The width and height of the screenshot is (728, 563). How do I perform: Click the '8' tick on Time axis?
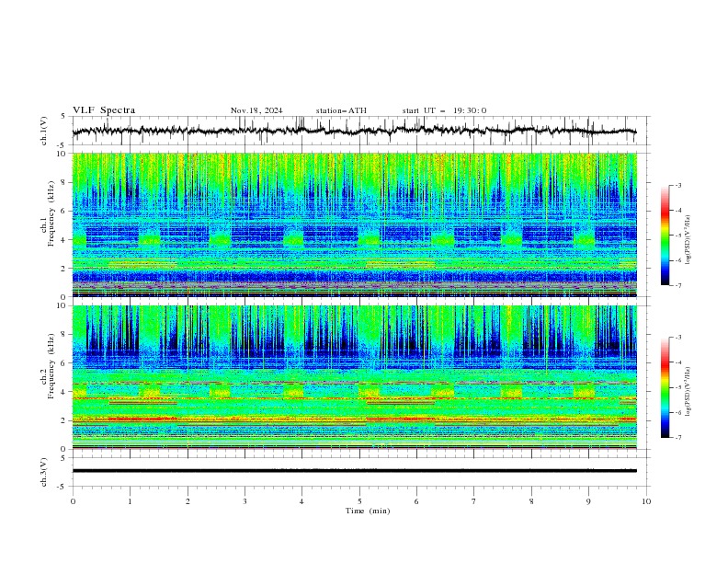tap(531, 501)
